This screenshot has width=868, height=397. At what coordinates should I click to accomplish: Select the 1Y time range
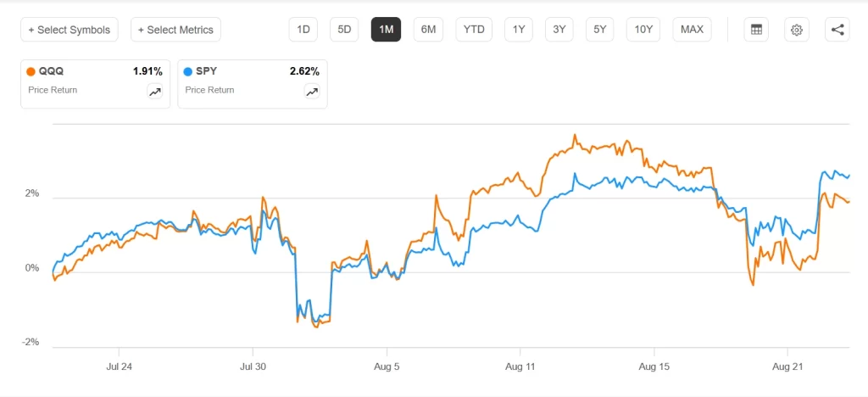pos(518,30)
